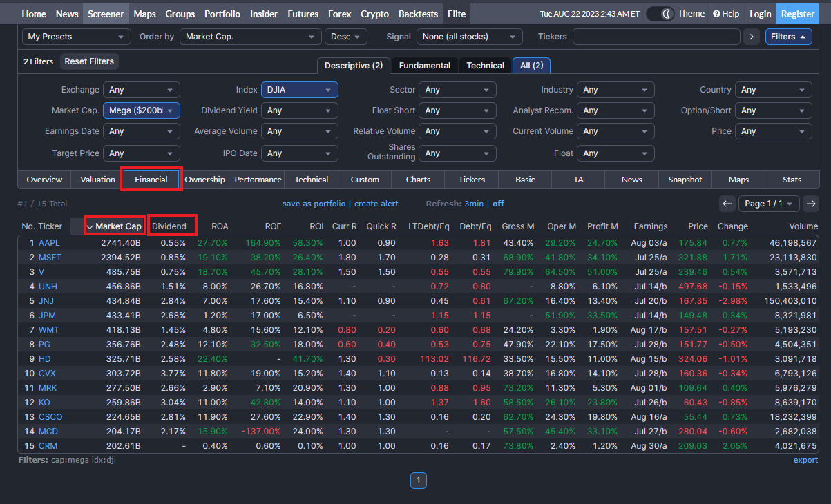The width and height of the screenshot is (831, 504).
Task: Open the Backtests menu item
Action: pyautogui.click(x=419, y=14)
